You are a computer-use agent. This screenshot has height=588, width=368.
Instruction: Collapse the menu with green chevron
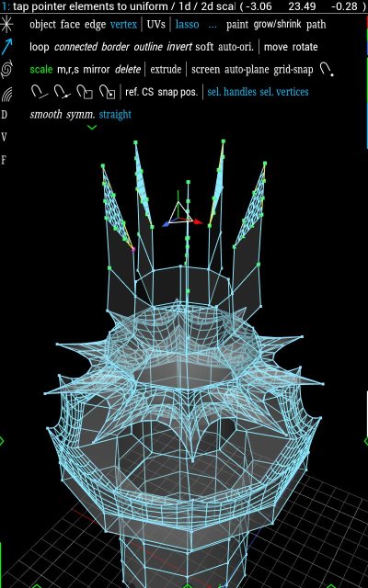92,128
